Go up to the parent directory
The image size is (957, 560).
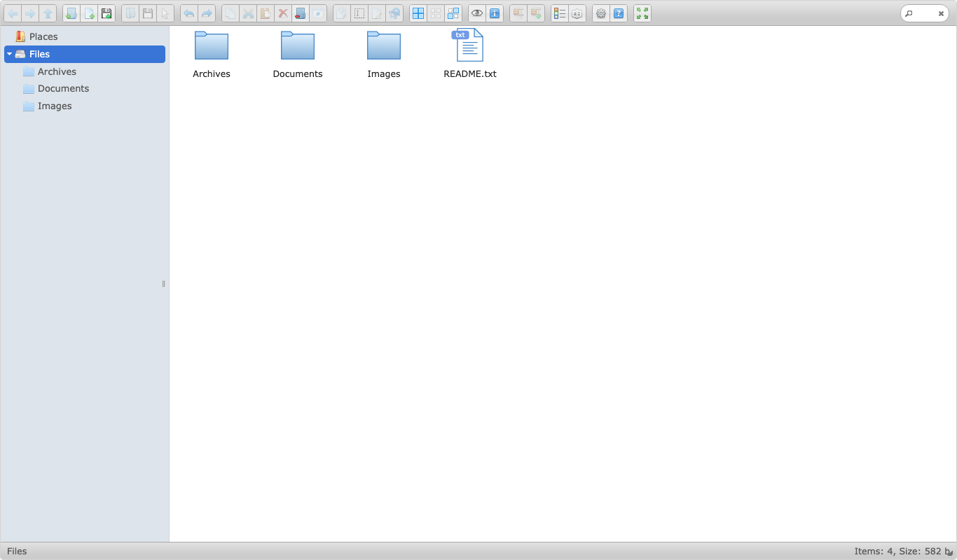[x=48, y=13]
